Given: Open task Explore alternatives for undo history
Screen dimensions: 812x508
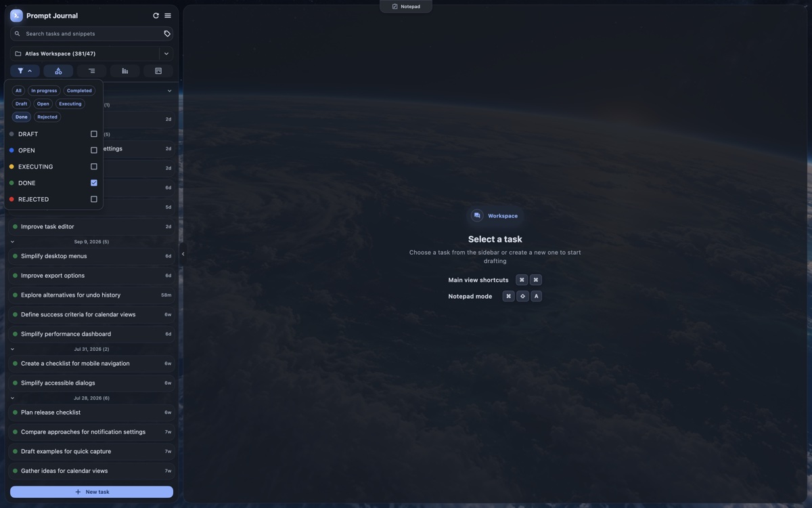Looking at the screenshot, I should click(x=91, y=295).
